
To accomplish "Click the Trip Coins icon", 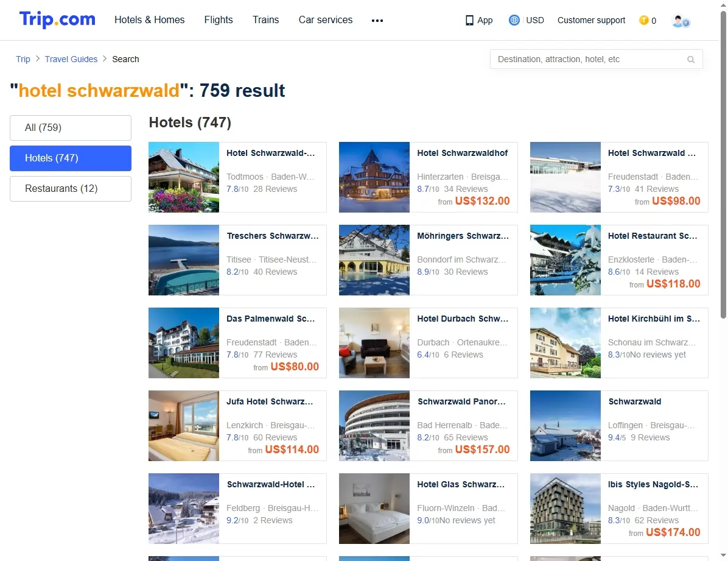I will (x=643, y=20).
